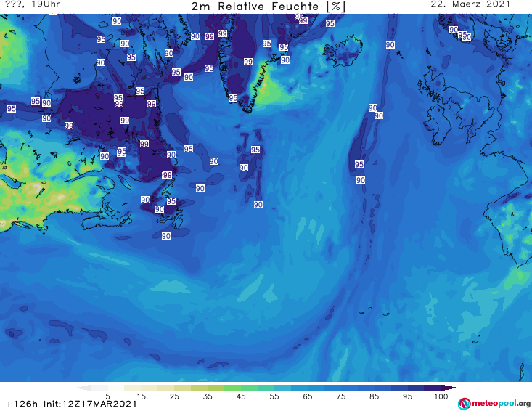The height and width of the screenshot is (411, 532).
Task: Pick the white arrow tip starting the scale
Action: point(83,388)
